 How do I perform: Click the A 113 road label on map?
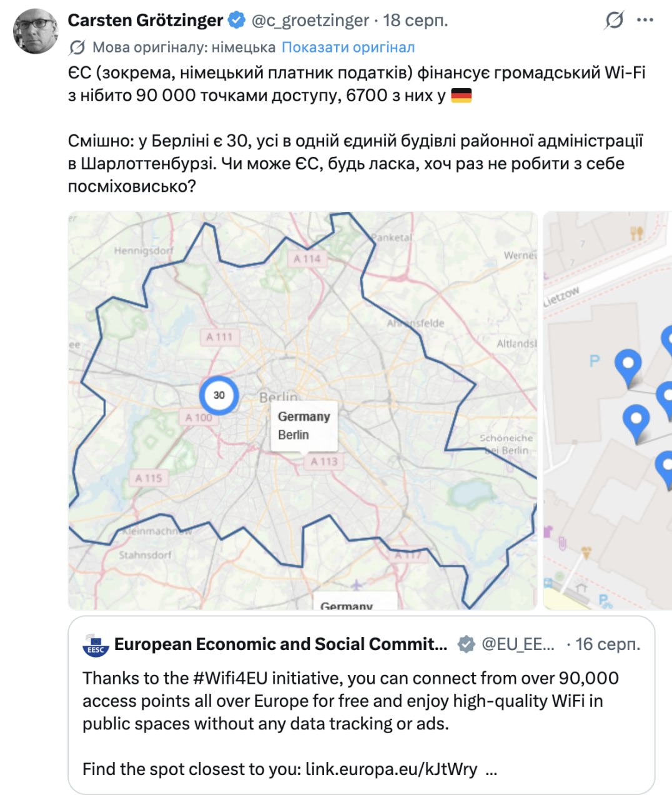point(324,461)
